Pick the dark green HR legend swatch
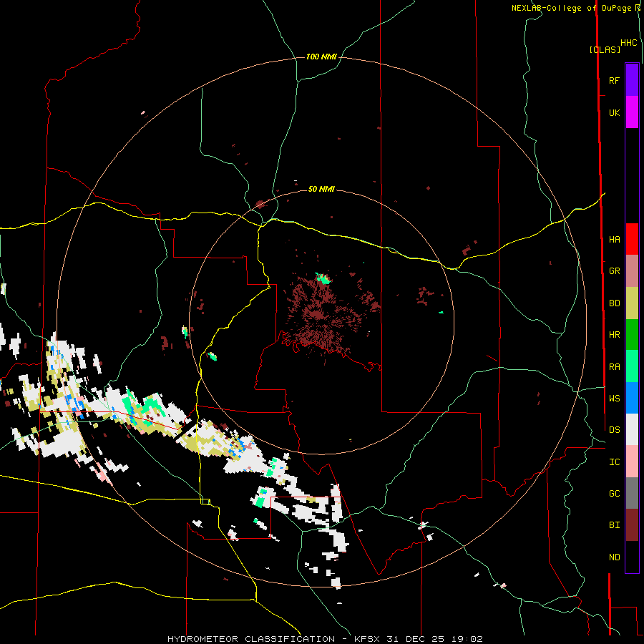 (x=632, y=334)
